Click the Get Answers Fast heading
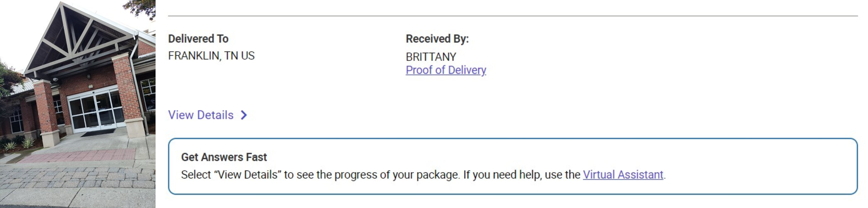The height and width of the screenshot is (208, 868). (224, 157)
